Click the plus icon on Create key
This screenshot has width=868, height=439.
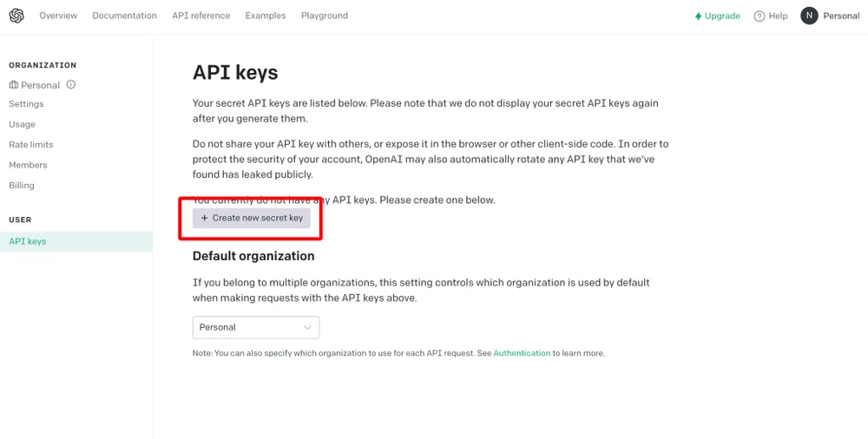(x=204, y=218)
